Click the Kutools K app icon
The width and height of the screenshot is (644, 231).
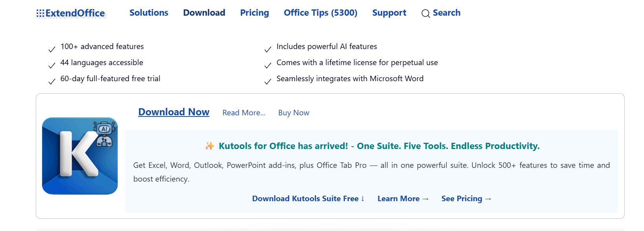click(80, 156)
